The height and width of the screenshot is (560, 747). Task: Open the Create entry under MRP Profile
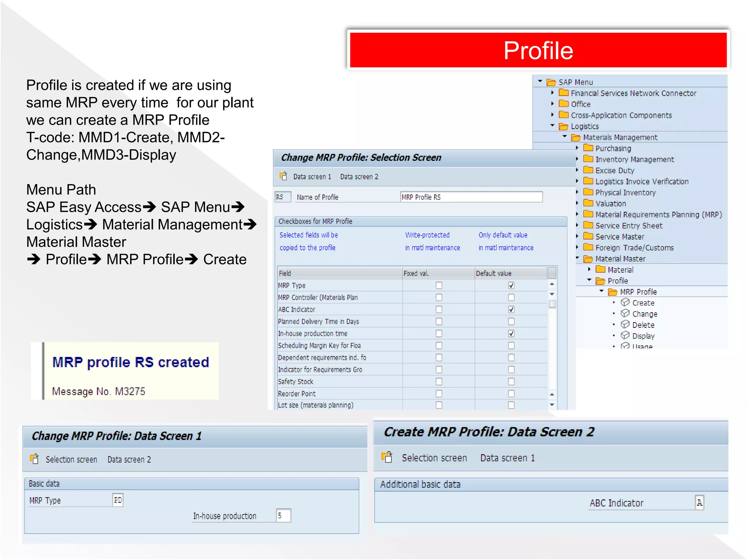click(643, 303)
